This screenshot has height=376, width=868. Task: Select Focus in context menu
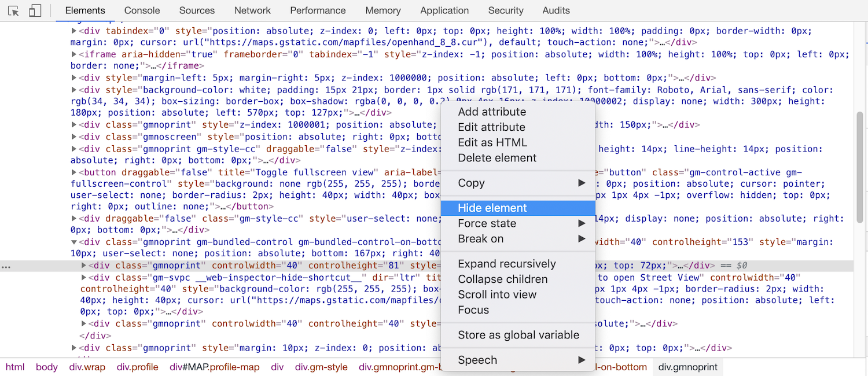518,310
